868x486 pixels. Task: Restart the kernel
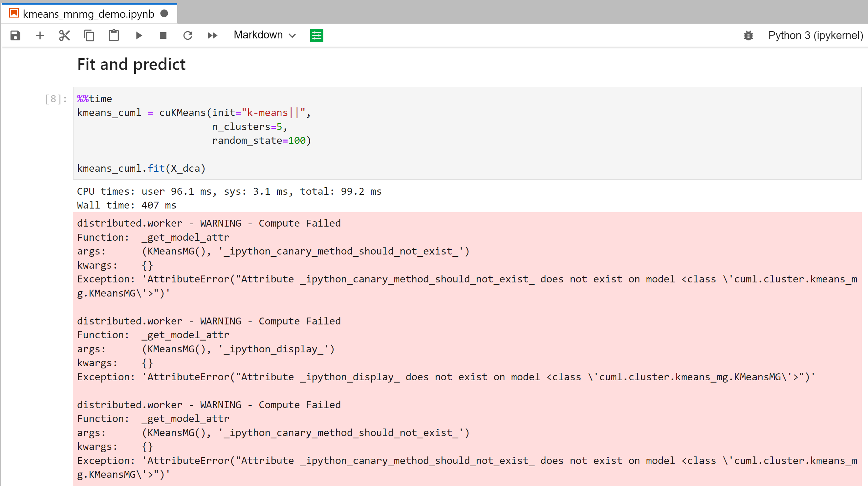(188, 35)
